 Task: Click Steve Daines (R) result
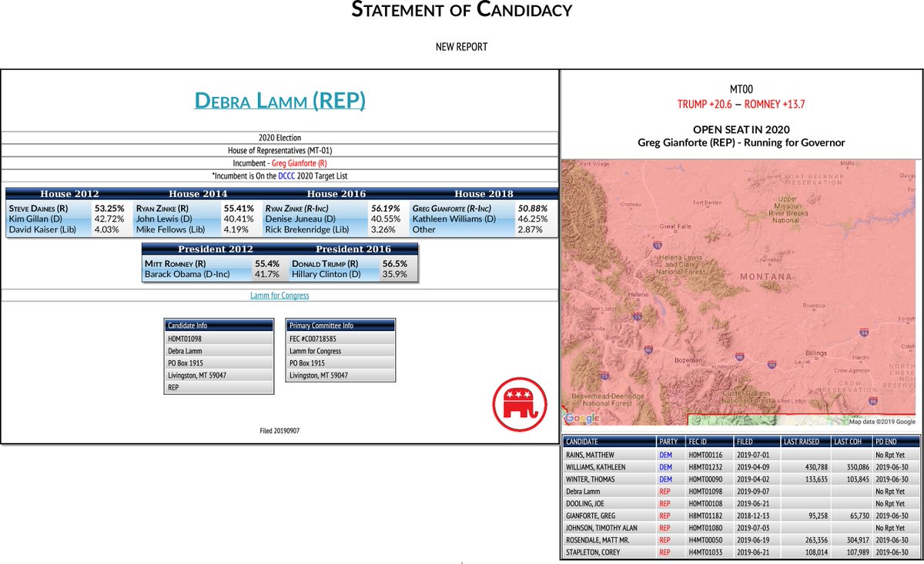38,209
